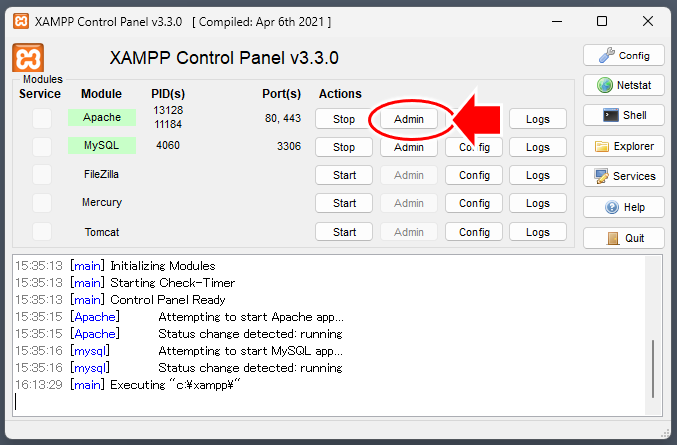This screenshot has width=677, height=445.
Task: View Apache Logs
Action: click(538, 119)
